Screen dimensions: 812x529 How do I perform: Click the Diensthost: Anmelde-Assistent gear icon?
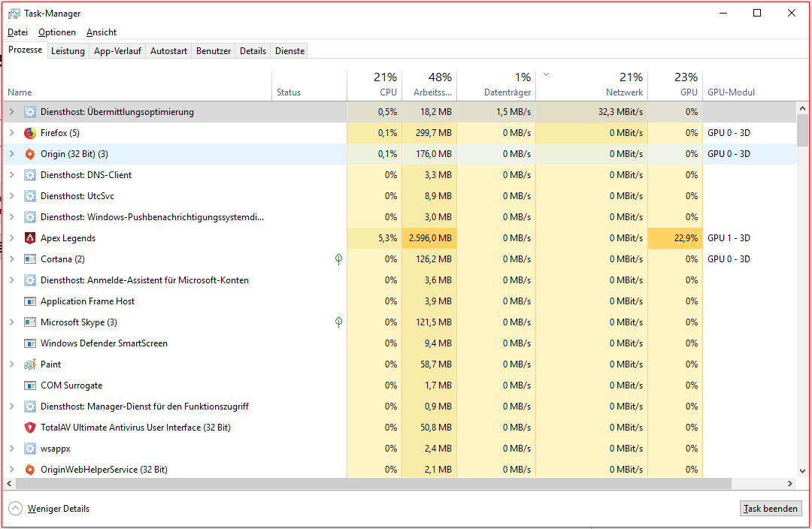pos(30,280)
